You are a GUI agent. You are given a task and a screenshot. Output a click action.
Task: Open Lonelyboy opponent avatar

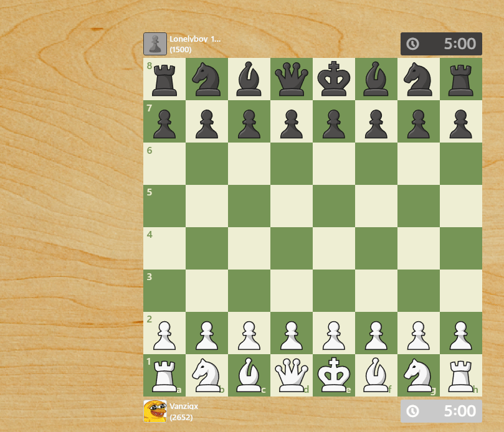coord(155,44)
